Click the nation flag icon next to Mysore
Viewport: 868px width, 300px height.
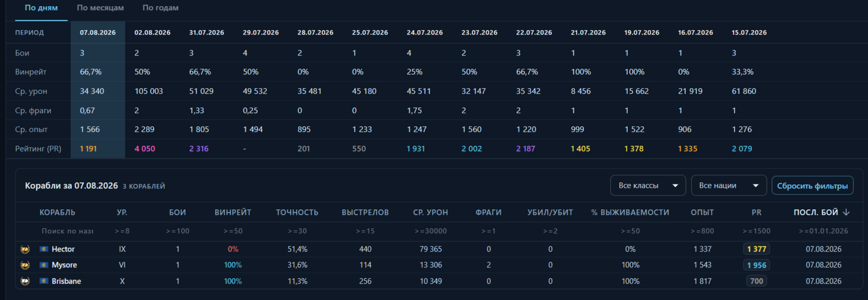44,265
